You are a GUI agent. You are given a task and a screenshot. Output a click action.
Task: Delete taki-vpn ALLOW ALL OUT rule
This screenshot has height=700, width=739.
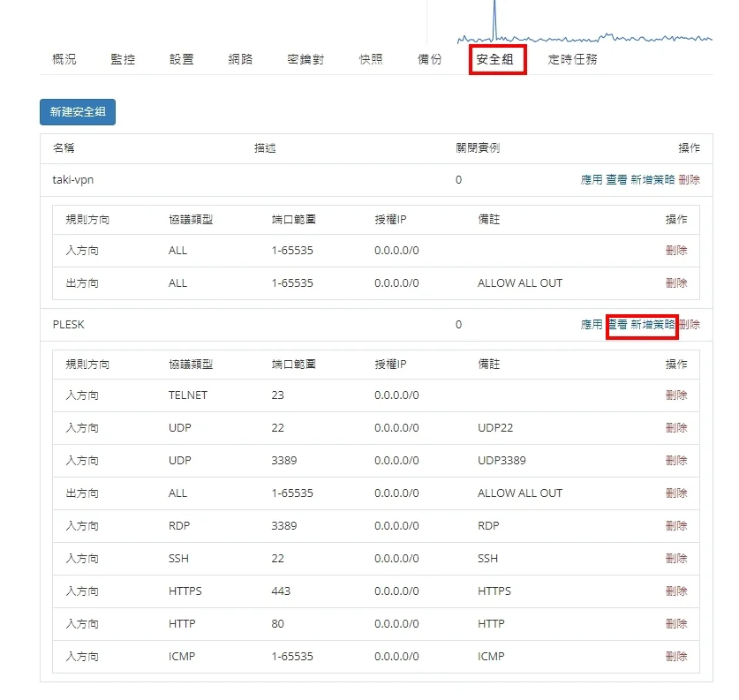[x=676, y=283]
